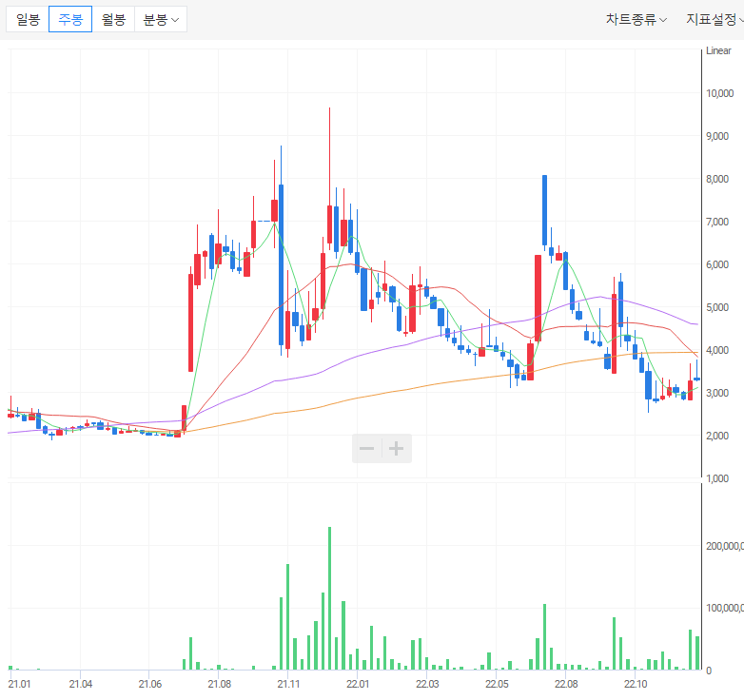
Task: Click the 21.08 date axis label
Action: (x=219, y=684)
